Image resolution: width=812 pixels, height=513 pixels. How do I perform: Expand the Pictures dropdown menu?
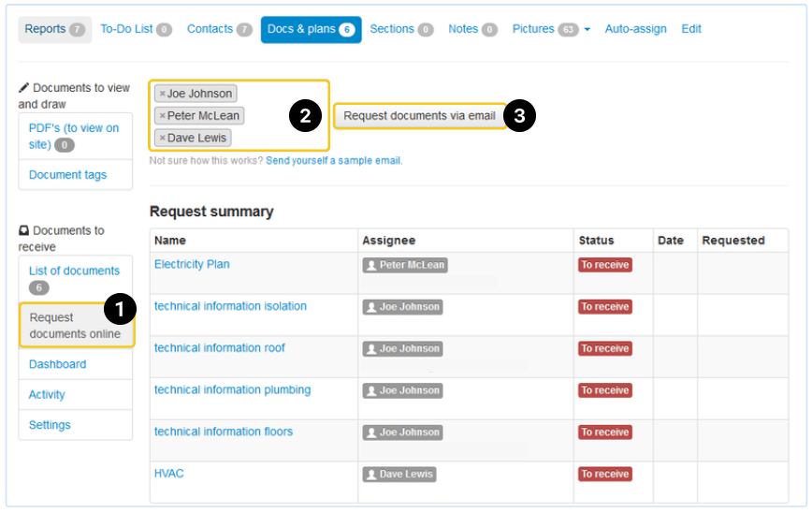point(587,30)
